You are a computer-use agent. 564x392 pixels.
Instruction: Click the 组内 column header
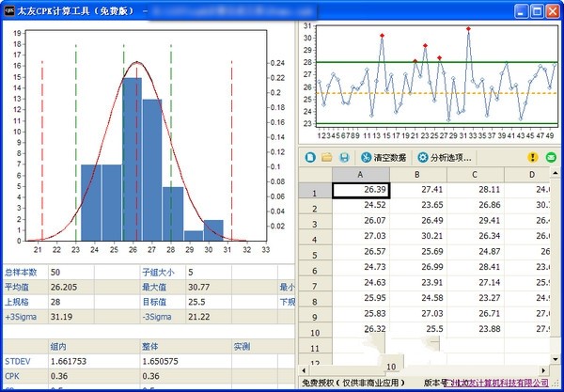coord(58,347)
